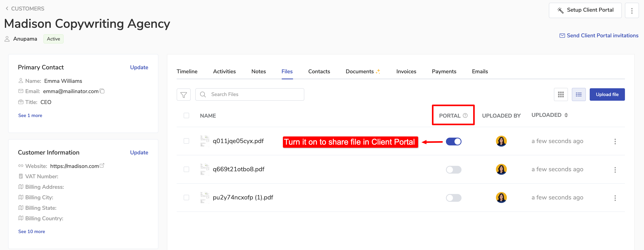The image size is (644, 250).
Task: Open the Invoices tab
Action: click(406, 72)
